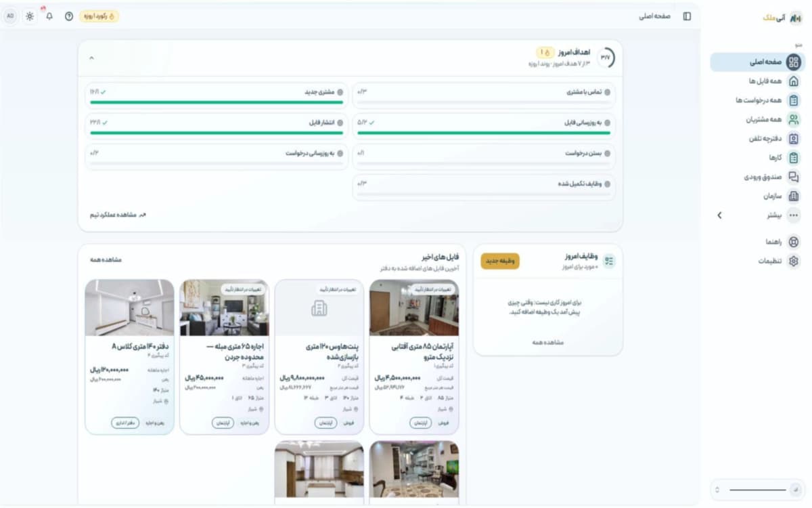Image resolution: width=812 pixels, height=508 pixels.
Task: Click the اهداف امروز heading
Action: pos(574,52)
